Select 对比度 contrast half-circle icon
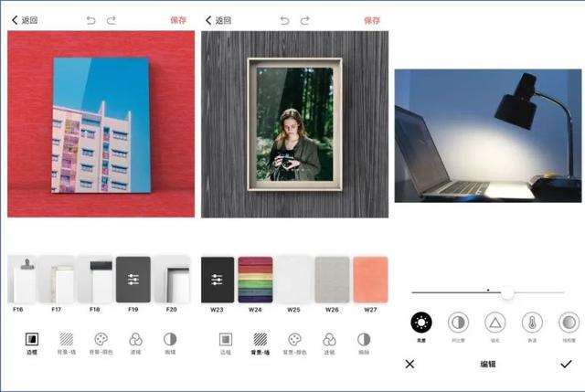 point(458,323)
